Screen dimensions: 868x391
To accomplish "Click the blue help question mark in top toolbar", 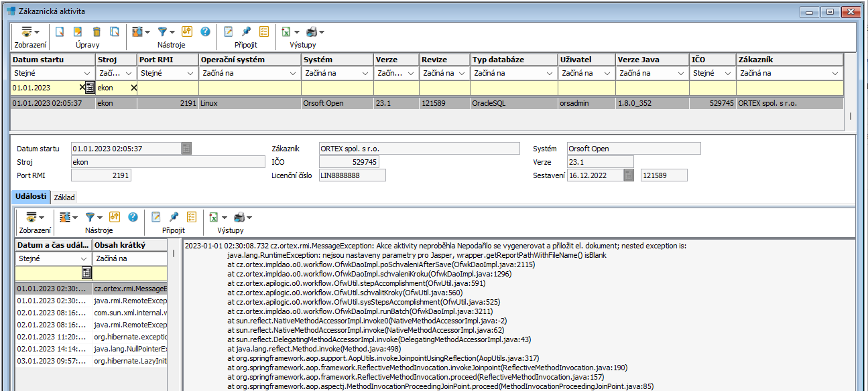I will tap(205, 31).
